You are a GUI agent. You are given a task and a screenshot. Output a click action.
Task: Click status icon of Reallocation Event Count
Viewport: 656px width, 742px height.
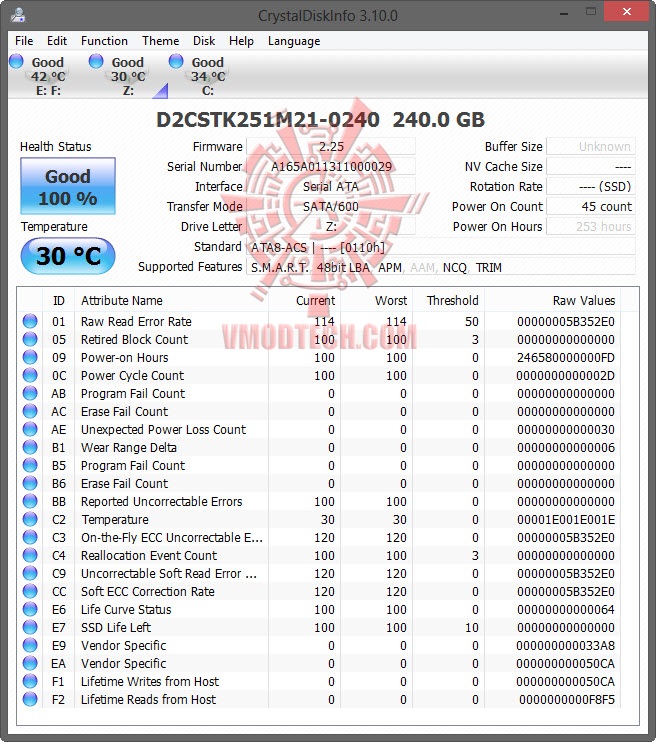30,555
